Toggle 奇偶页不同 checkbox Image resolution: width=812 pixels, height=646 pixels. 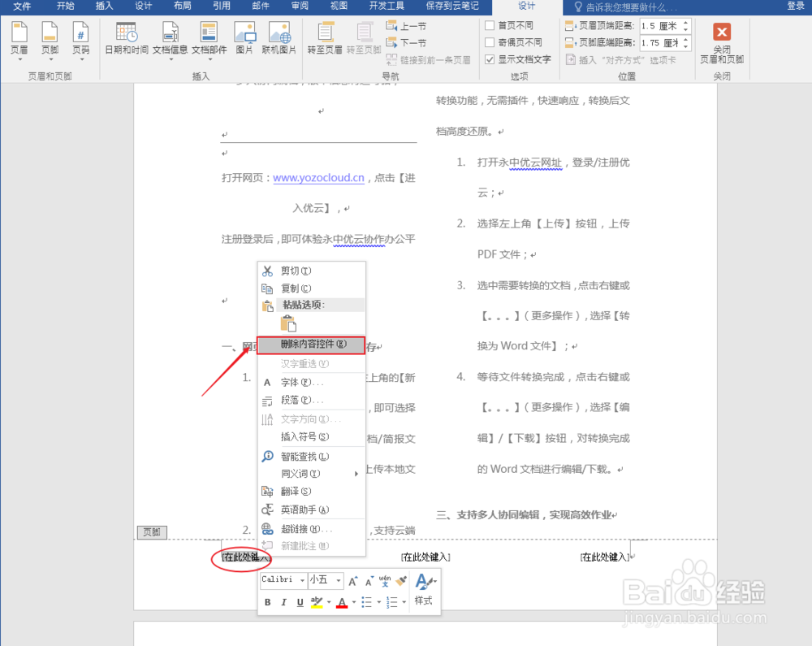pos(490,42)
